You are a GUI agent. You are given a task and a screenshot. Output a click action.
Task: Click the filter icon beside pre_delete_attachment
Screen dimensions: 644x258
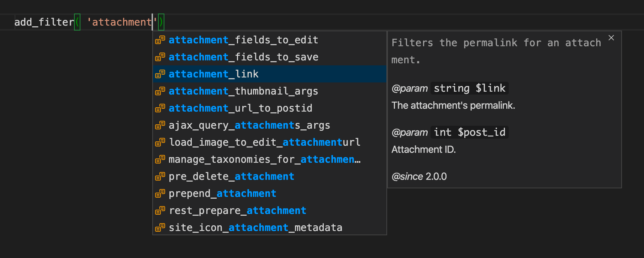(160, 176)
